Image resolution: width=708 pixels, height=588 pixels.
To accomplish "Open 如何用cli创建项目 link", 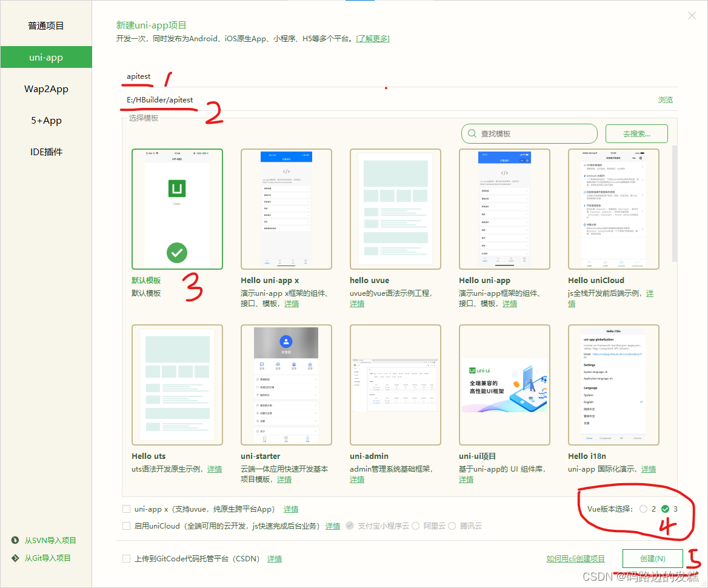I will coord(575,559).
